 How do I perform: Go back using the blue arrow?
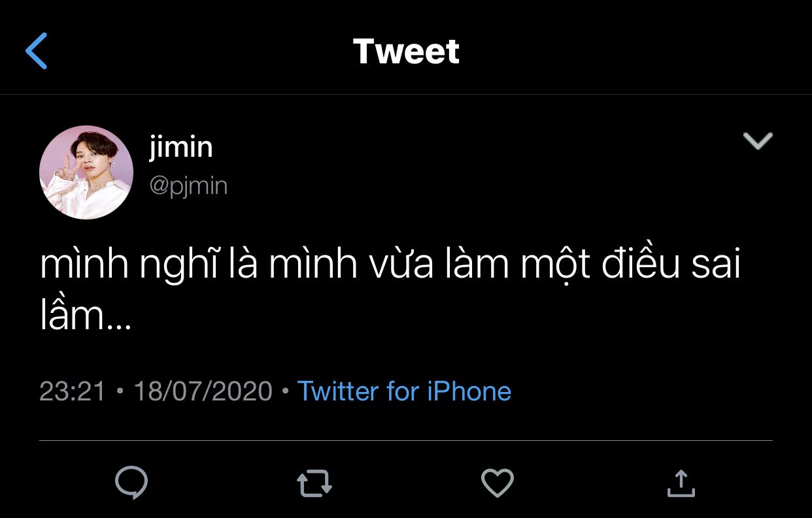click(x=37, y=52)
